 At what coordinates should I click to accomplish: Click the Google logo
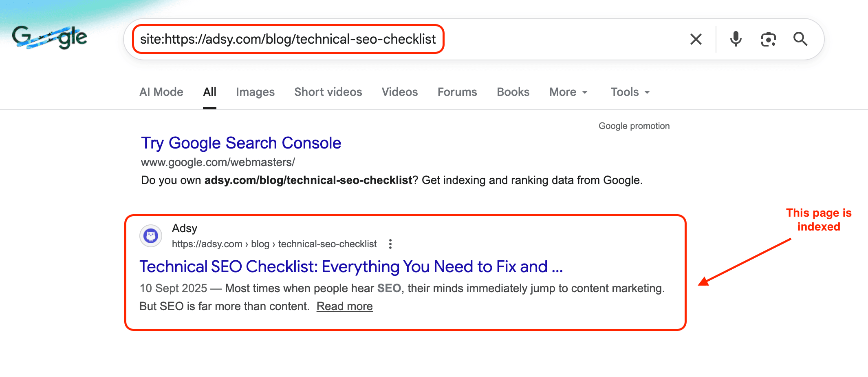click(x=49, y=37)
